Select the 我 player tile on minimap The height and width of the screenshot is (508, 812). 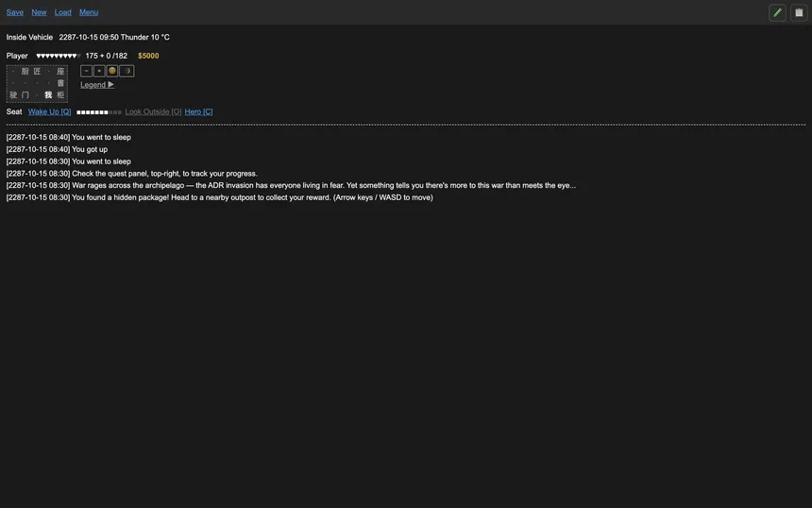point(48,95)
